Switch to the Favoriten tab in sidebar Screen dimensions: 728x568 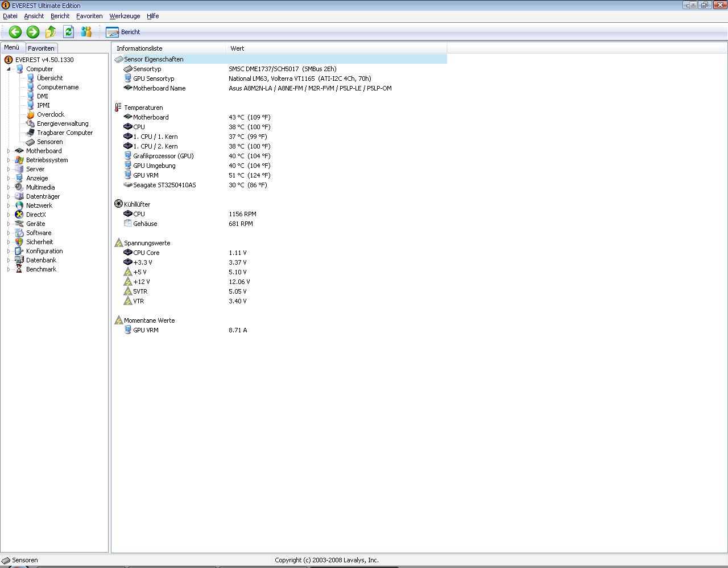42,48
